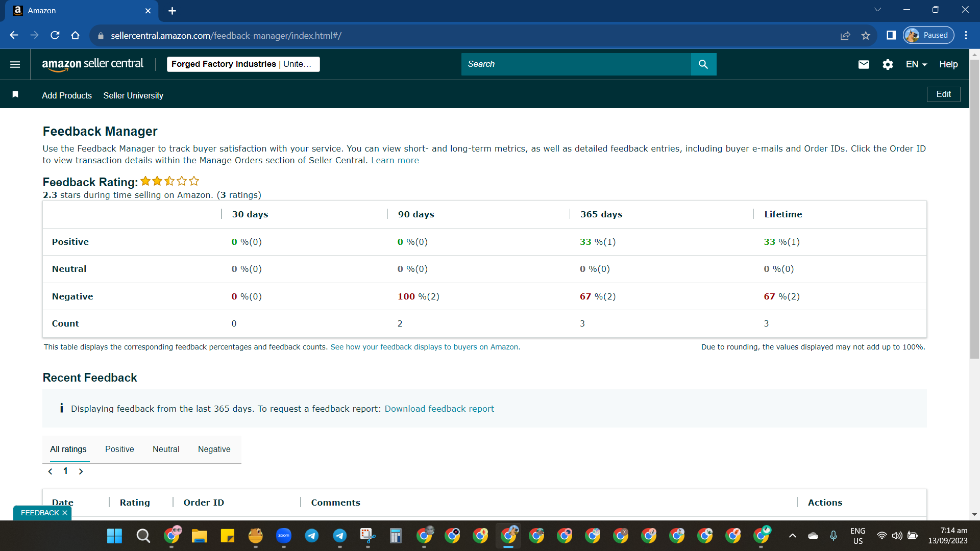Reload the page
The height and width of the screenshot is (551, 980).
55,35
